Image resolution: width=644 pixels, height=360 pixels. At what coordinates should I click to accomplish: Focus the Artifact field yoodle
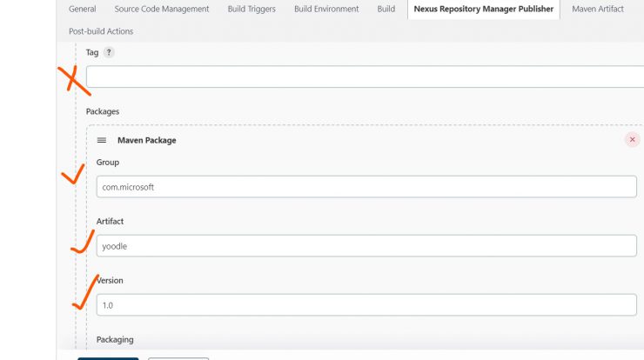[366, 246]
